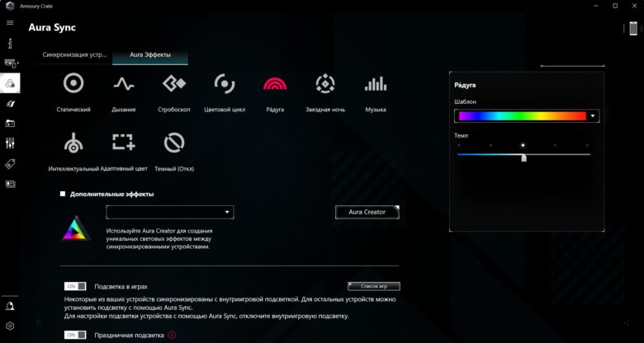Open the Список игр button
Screen dimensions: 644x343
point(374,286)
